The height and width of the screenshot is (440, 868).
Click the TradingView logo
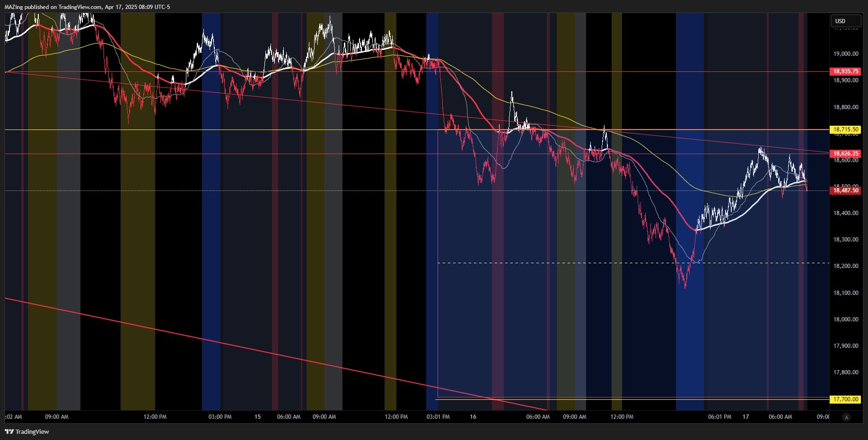click(27, 431)
